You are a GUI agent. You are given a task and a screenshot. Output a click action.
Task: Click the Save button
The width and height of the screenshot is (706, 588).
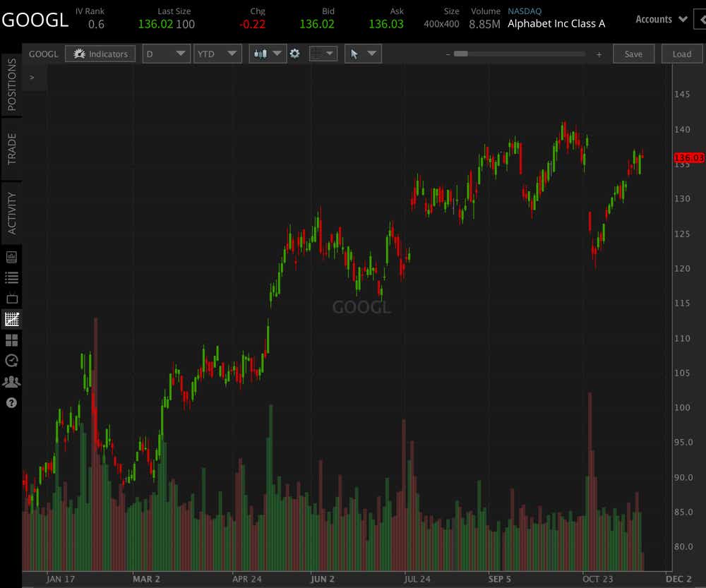[x=633, y=54]
